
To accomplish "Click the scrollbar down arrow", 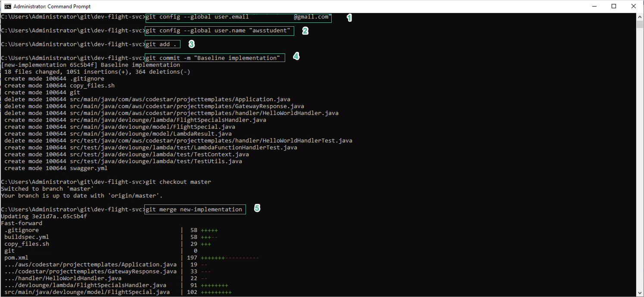I will [x=640, y=293].
